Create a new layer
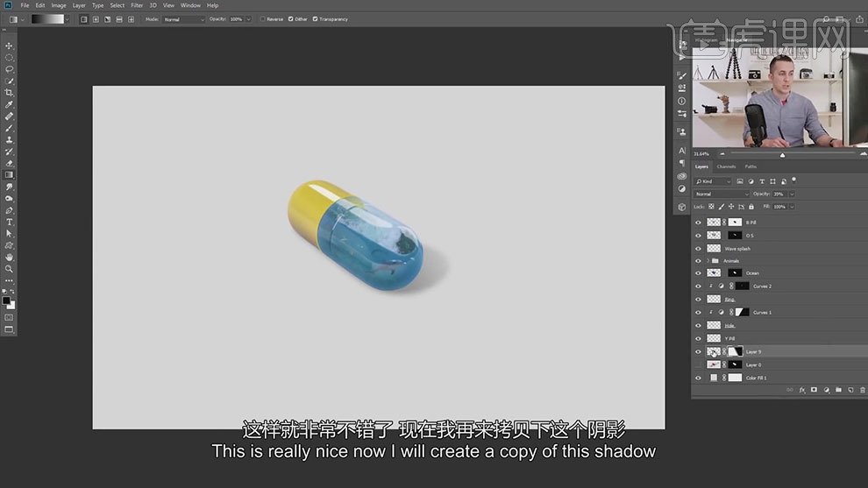The height and width of the screenshot is (488, 868). [x=850, y=390]
